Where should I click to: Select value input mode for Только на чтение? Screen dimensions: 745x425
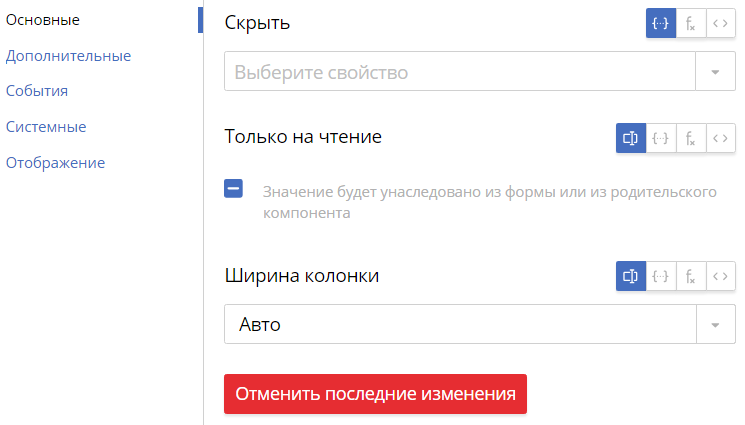[630, 138]
